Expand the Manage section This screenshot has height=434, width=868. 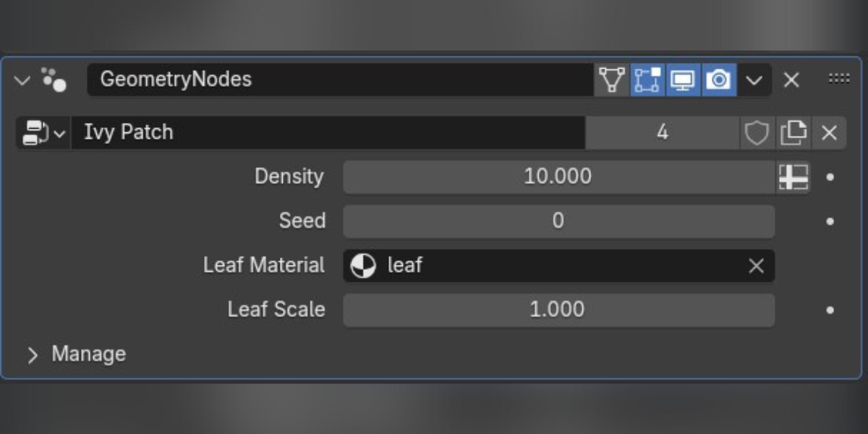(x=75, y=354)
